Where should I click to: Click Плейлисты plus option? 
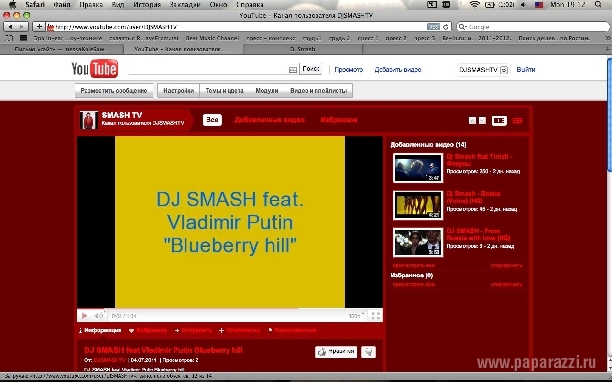pyautogui.click(x=239, y=330)
